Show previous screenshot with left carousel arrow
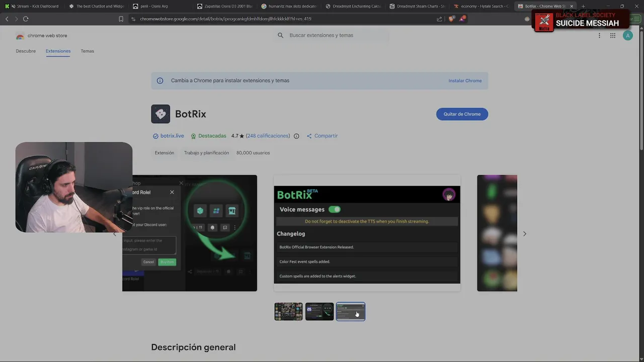644x362 pixels. (x=115, y=234)
